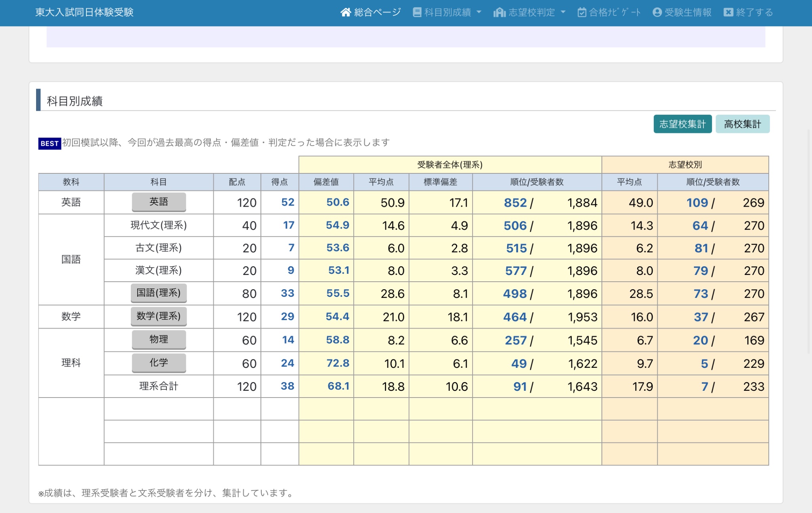Click the 化学 志望校別 rank 5
Image resolution: width=812 pixels, height=513 pixels.
[x=705, y=363]
